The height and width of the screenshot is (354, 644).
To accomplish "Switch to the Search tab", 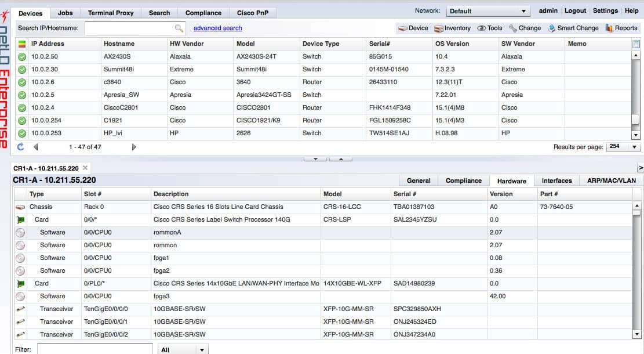I will (x=159, y=13).
